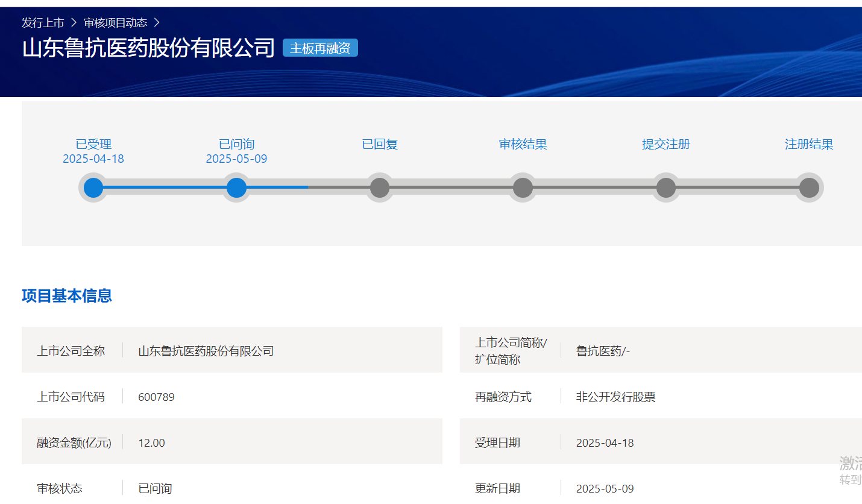Screen dimensions: 862x504
Task: Open the 审核项目动态 breadcrumb link
Action: pyautogui.click(x=115, y=23)
